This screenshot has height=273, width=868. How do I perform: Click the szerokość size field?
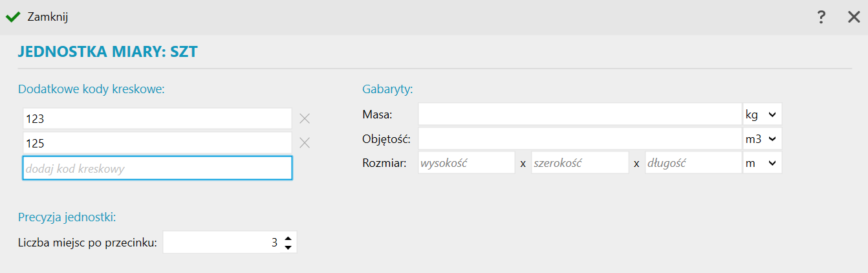click(x=580, y=164)
